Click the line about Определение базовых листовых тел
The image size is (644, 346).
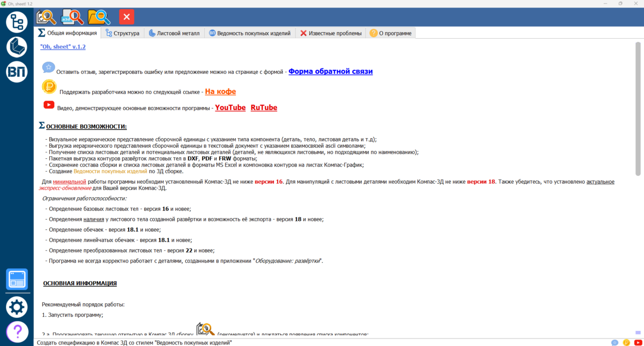(x=118, y=209)
